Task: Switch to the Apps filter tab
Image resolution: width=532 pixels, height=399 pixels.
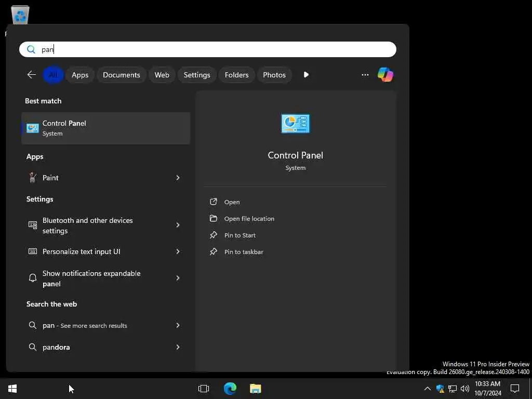Action: click(80, 75)
